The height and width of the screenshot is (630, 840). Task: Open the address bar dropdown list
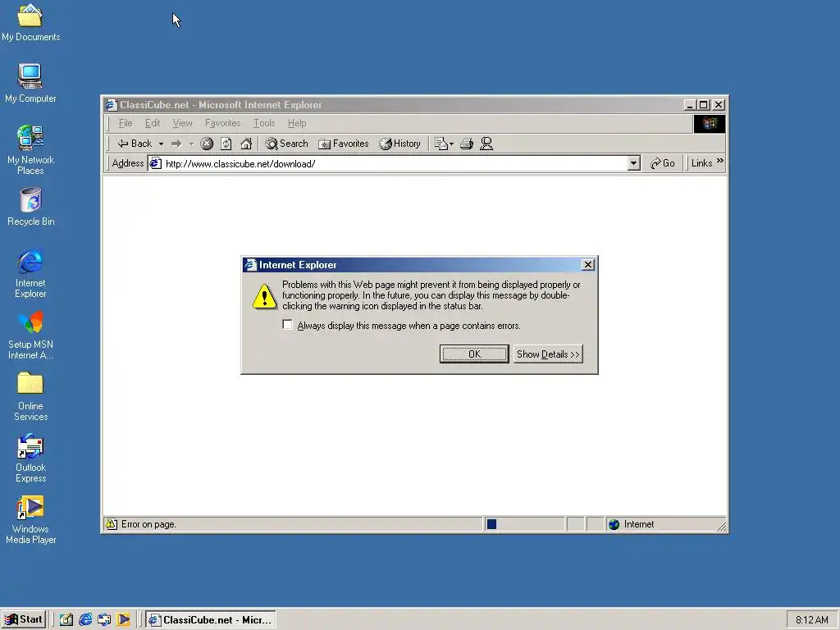634,163
